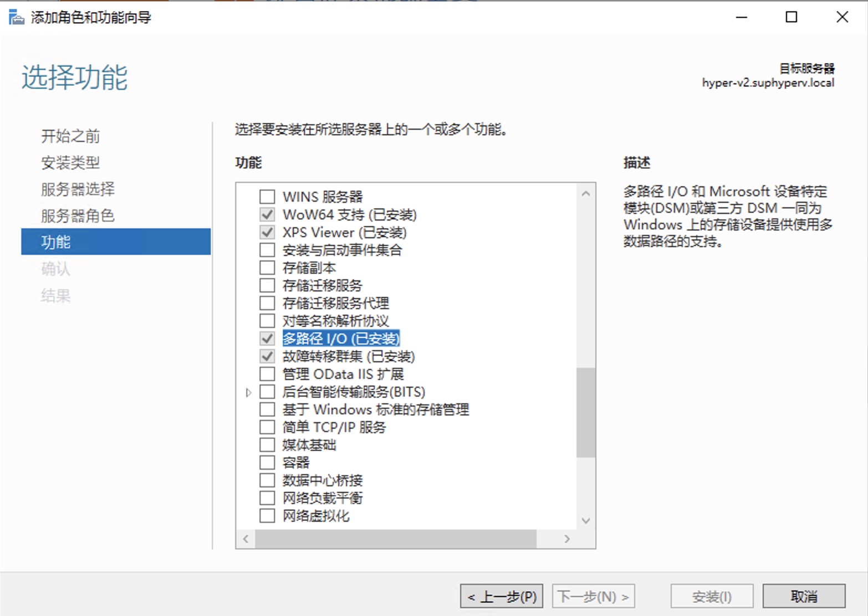Open the 安装类型 wizard step
868x616 pixels.
pyautogui.click(x=70, y=162)
